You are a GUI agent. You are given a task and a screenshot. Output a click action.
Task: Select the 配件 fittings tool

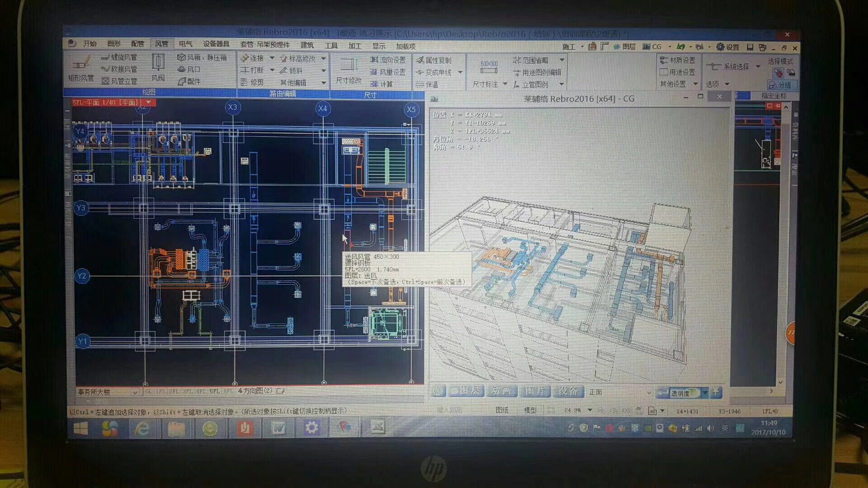189,81
